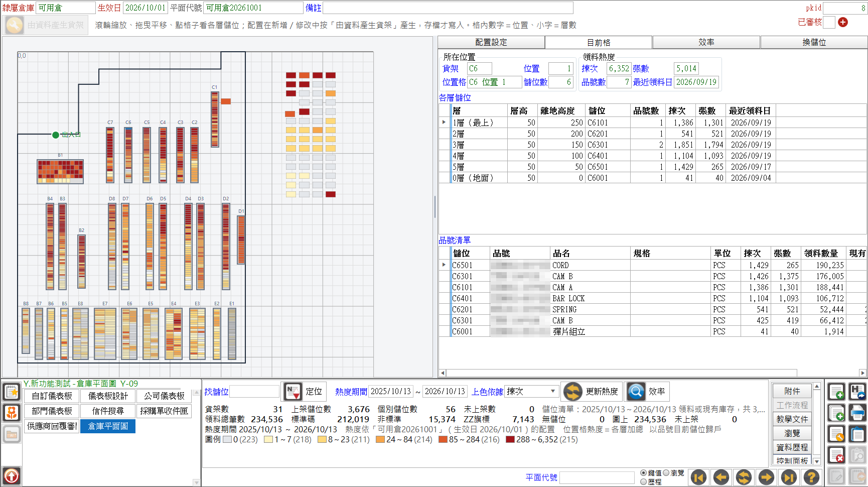Screen dimensions: 868x487
Task: Click legend swatch for 24～84
Action: point(380,440)
